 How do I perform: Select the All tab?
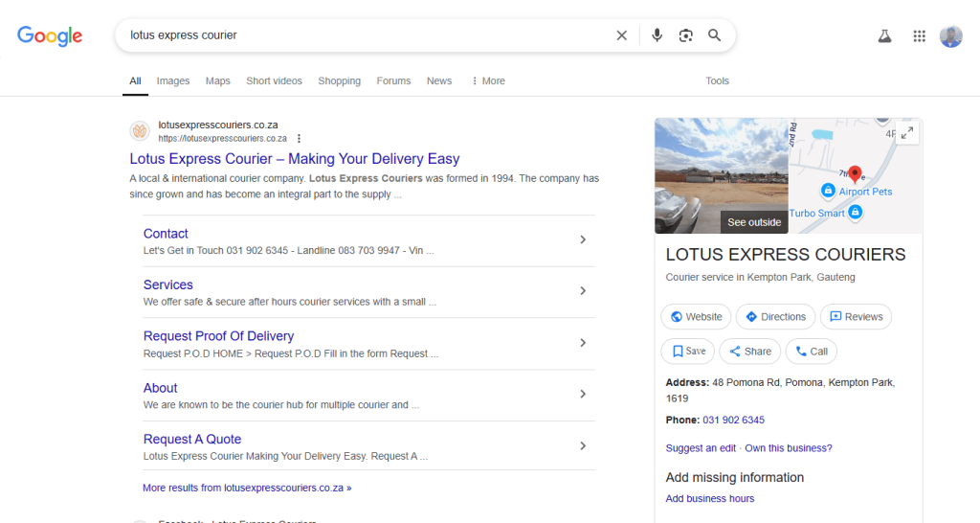135,80
